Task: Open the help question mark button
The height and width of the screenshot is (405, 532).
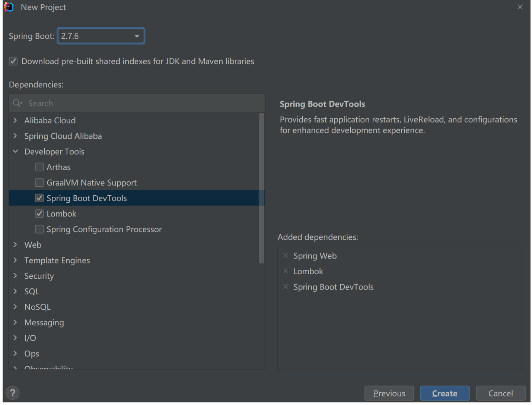Action: tap(13, 393)
